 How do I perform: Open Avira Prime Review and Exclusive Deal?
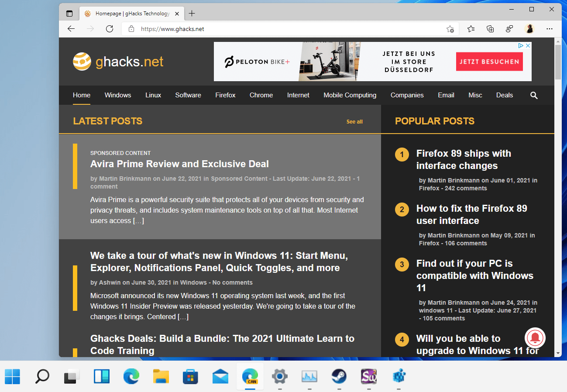click(x=179, y=164)
